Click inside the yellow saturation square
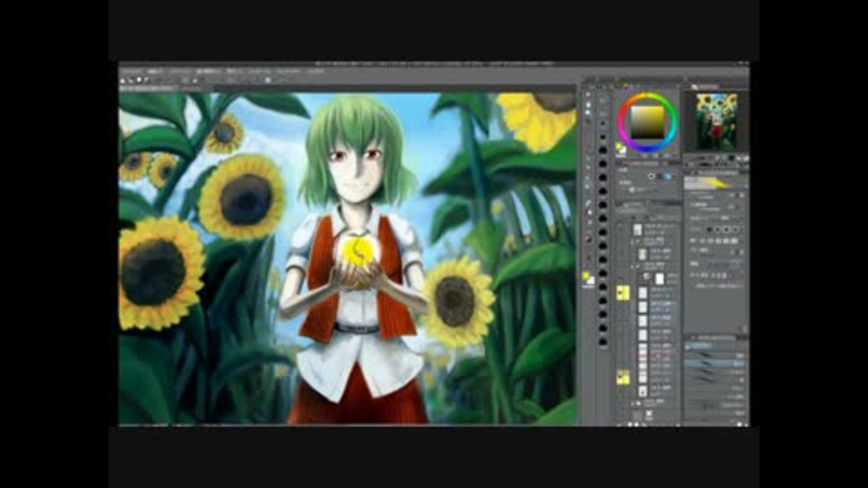 647,122
